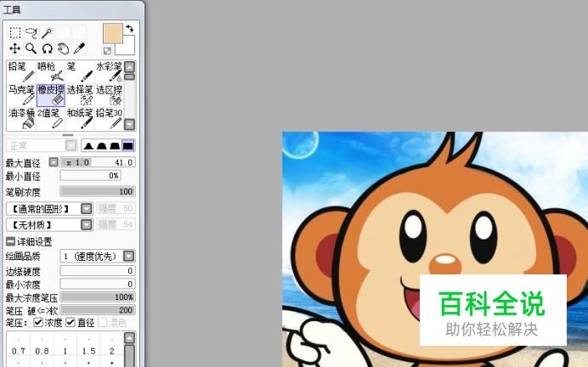Image resolution: width=588 pixels, height=367 pixels.
Task: Choose the 笔 pen brush
Action: point(80,71)
